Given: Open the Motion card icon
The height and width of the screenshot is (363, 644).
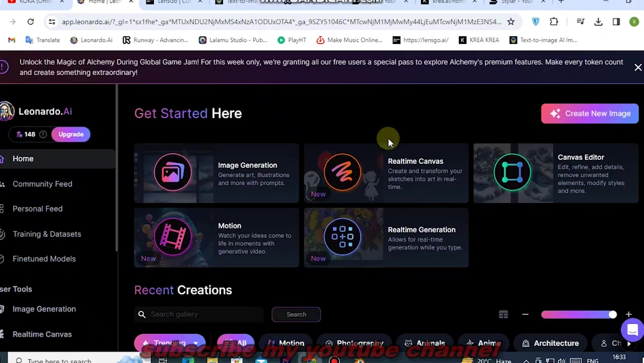Looking at the screenshot, I should point(173,236).
